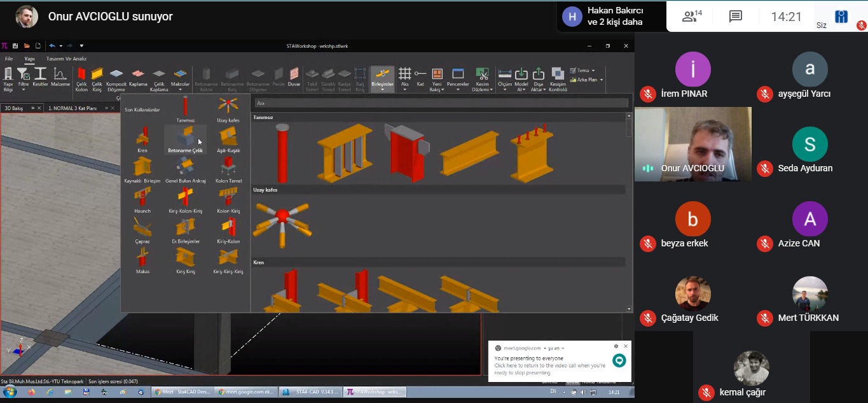Open the Arka Plan background dropdown
The width and height of the screenshot is (868, 403).
[586, 80]
